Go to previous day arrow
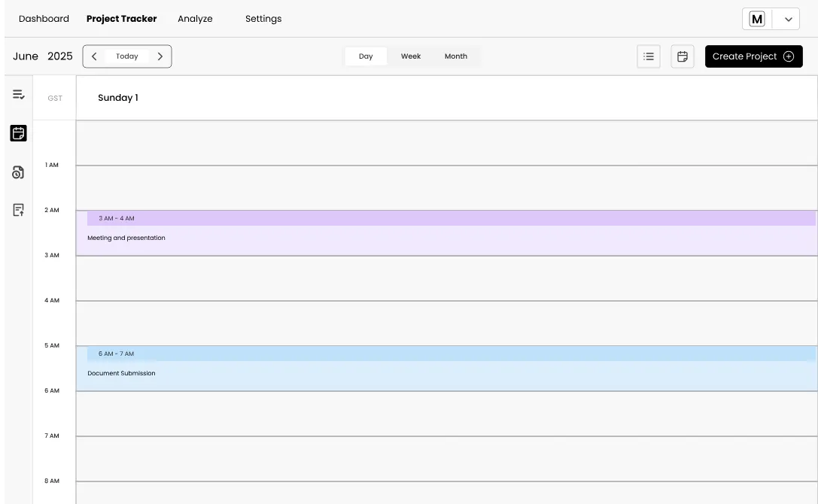Screen dimensions: 818x504 pos(94,56)
